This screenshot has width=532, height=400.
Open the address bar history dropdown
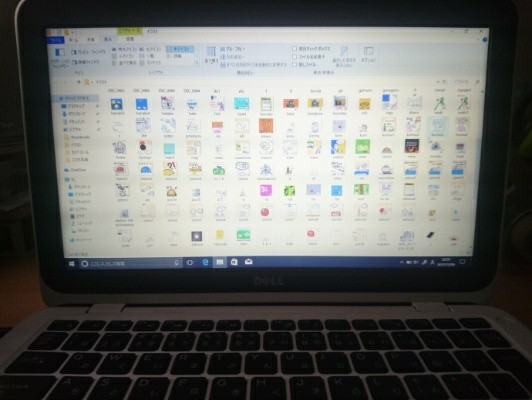point(438,82)
